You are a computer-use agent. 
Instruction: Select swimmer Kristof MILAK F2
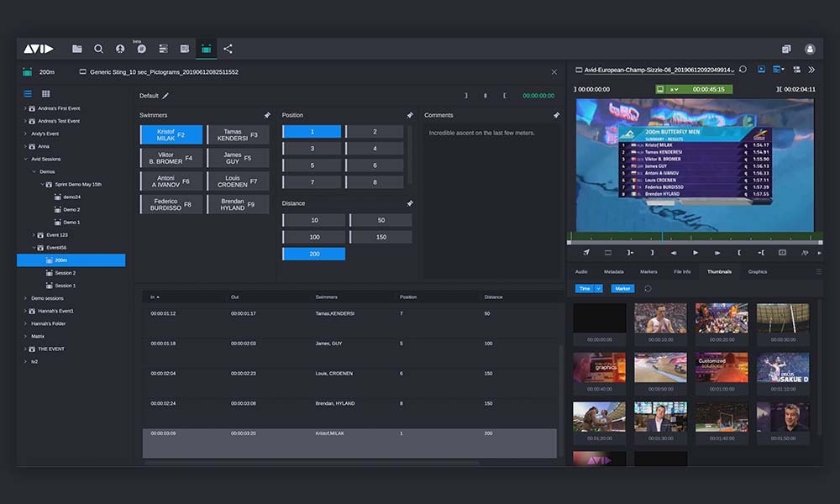[171, 135]
